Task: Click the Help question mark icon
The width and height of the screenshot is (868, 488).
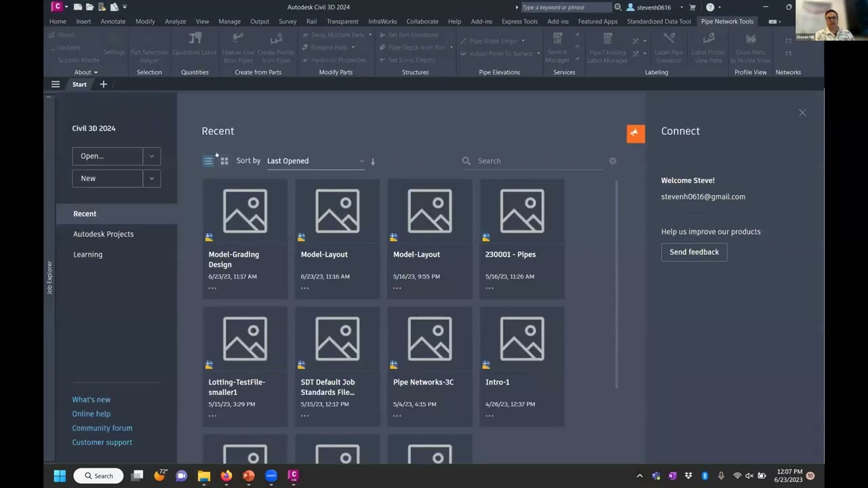Action: pyautogui.click(x=710, y=7)
